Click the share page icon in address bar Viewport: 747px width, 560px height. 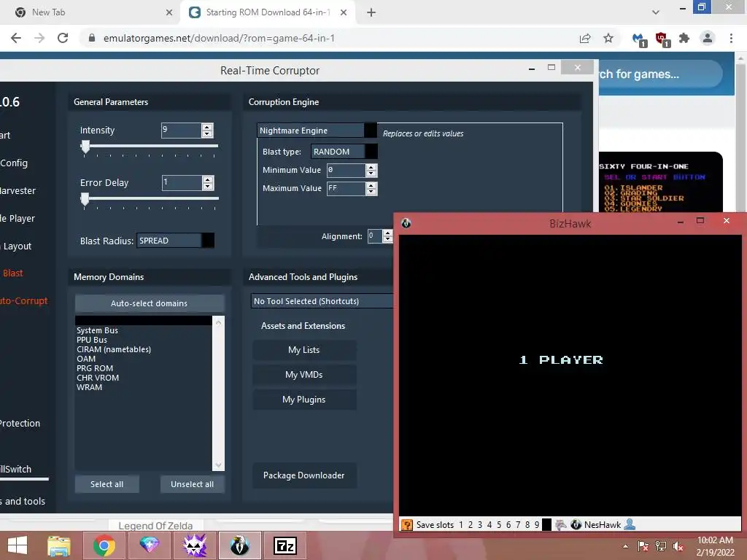pos(585,38)
